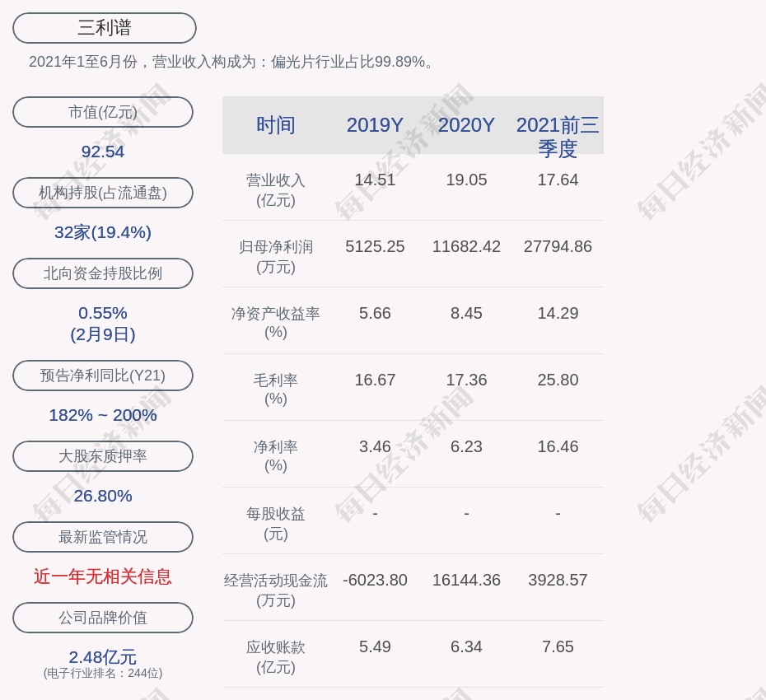Select the 26.80% pledge rate value
The image size is (766, 700).
(x=103, y=496)
